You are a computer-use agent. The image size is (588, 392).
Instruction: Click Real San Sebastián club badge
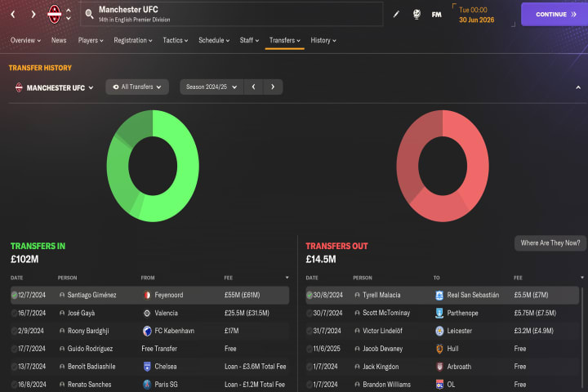[x=439, y=295]
